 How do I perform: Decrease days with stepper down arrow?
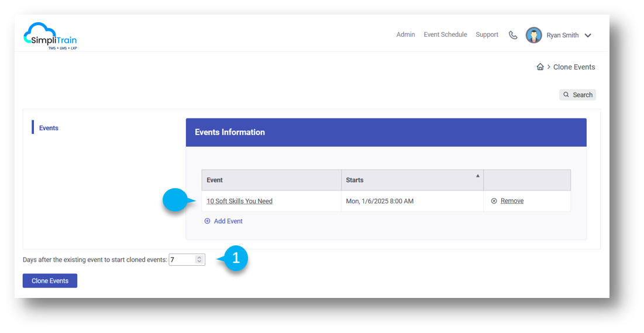199,262
